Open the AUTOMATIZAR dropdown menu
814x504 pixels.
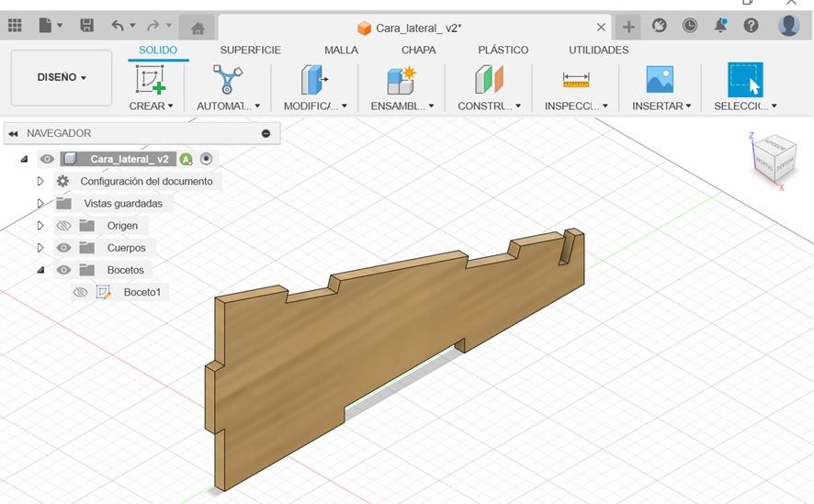pyautogui.click(x=229, y=106)
